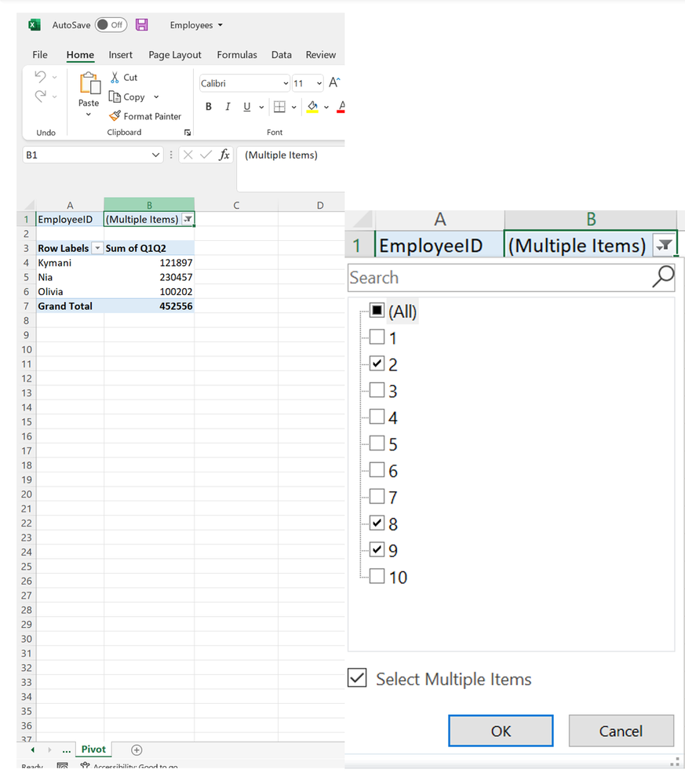Click the Save floppy disk icon
Image resolution: width=685 pixels, height=784 pixels.
pos(141,25)
